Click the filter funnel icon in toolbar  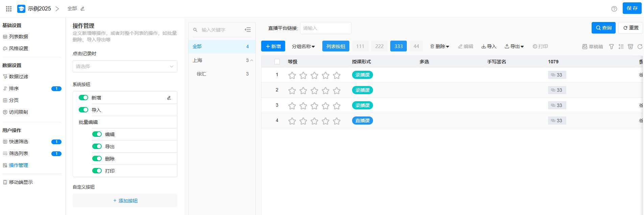pyautogui.click(x=611, y=47)
